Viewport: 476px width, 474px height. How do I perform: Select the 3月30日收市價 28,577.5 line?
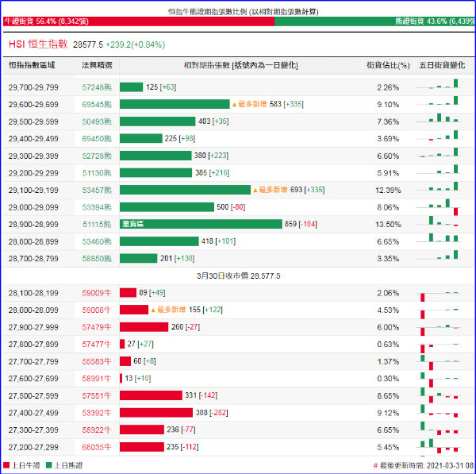pyautogui.click(x=239, y=276)
